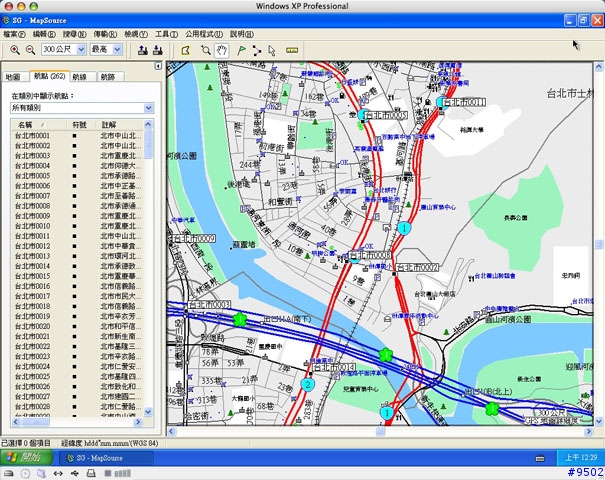Select waypoint row 台北市0022

(77, 346)
